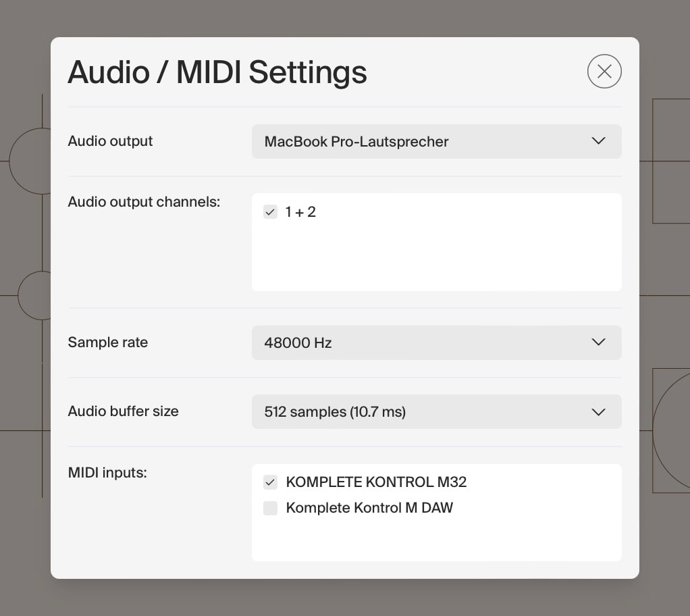
Task: Click the circled X close icon
Action: click(x=604, y=71)
